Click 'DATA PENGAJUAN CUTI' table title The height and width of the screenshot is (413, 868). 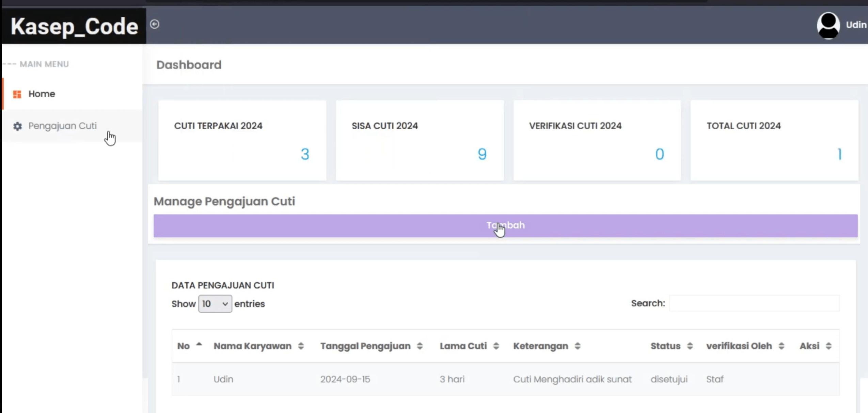coord(223,285)
